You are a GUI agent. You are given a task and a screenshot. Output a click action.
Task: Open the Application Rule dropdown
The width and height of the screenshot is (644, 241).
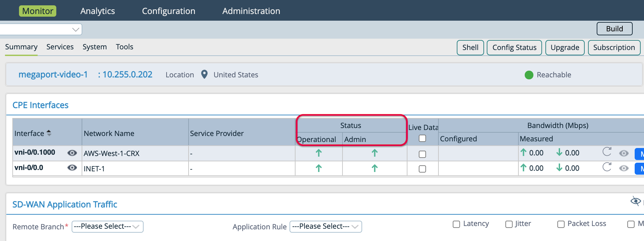[x=325, y=227]
